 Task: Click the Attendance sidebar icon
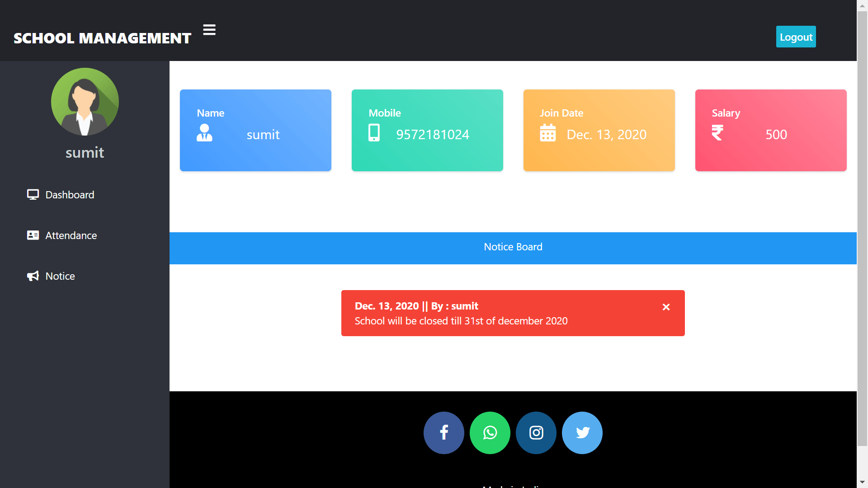pyautogui.click(x=32, y=235)
